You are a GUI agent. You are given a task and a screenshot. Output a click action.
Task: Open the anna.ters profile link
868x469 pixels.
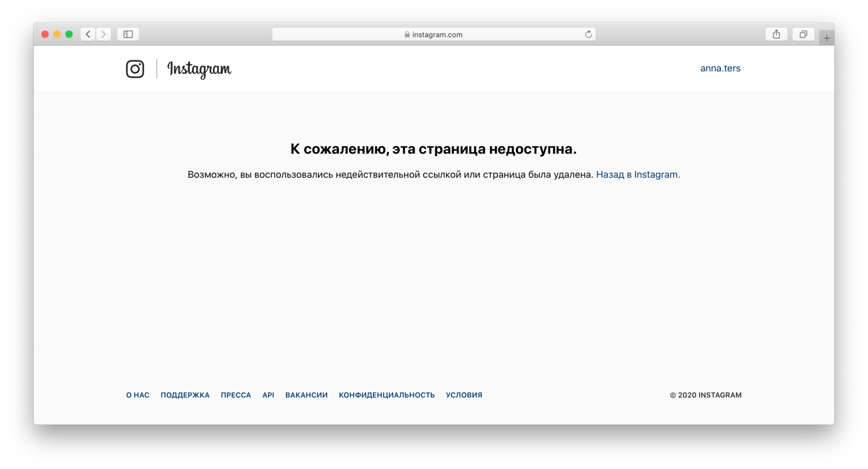click(x=720, y=68)
